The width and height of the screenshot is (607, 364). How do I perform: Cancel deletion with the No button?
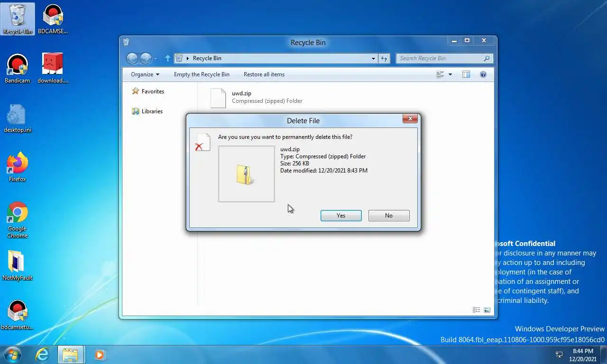tap(389, 216)
